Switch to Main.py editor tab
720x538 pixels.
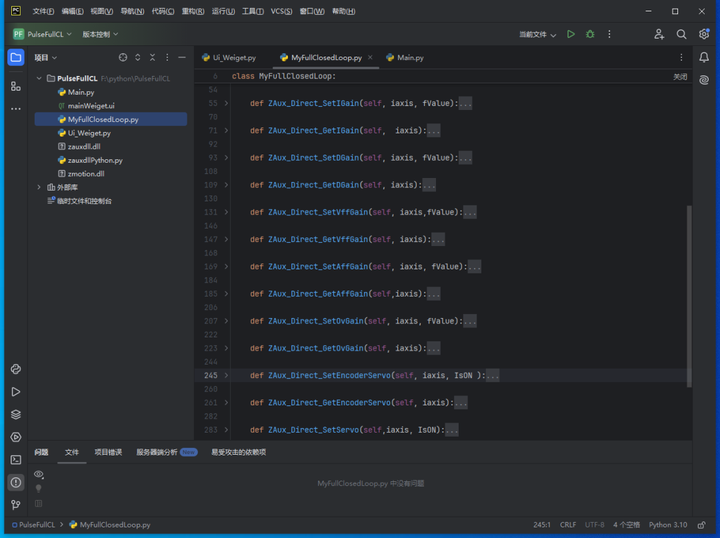405,57
